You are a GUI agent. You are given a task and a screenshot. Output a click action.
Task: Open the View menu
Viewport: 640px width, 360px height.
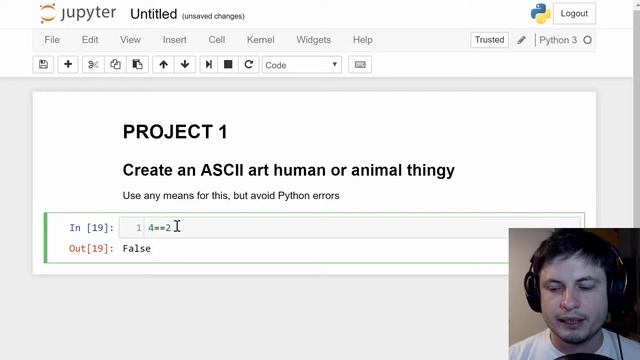tap(130, 40)
